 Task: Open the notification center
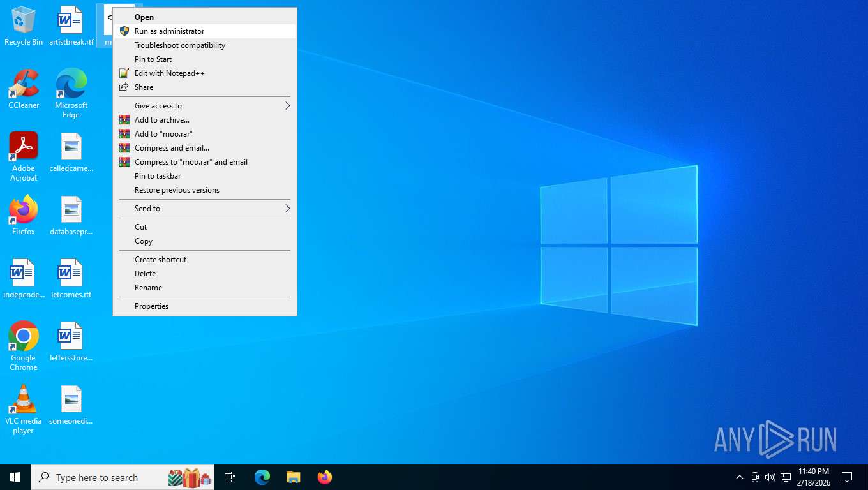point(847,477)
